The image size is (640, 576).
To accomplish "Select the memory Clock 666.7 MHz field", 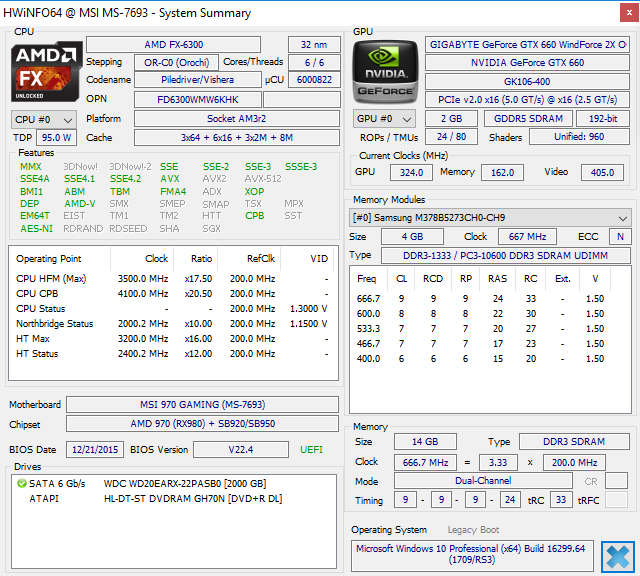I will pyautogui.click(x=425, y=463).
